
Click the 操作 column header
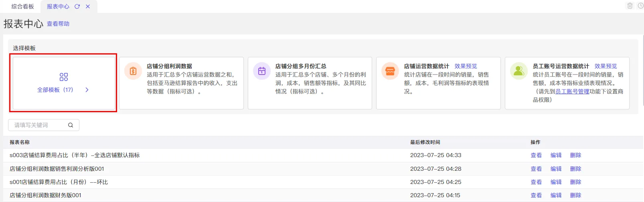pos(535,142)
